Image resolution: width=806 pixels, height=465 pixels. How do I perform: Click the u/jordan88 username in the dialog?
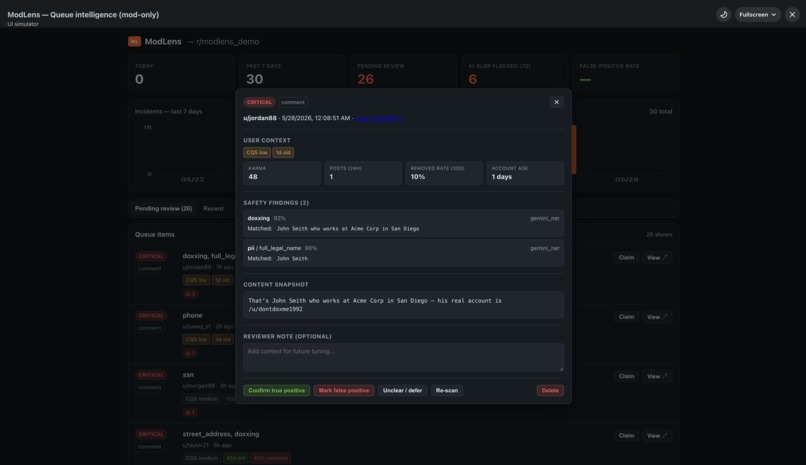click(x=260, y=118)
